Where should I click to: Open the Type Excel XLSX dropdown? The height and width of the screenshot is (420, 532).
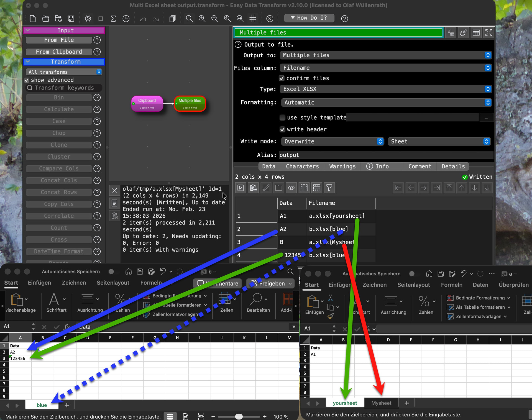click(386, 89)
